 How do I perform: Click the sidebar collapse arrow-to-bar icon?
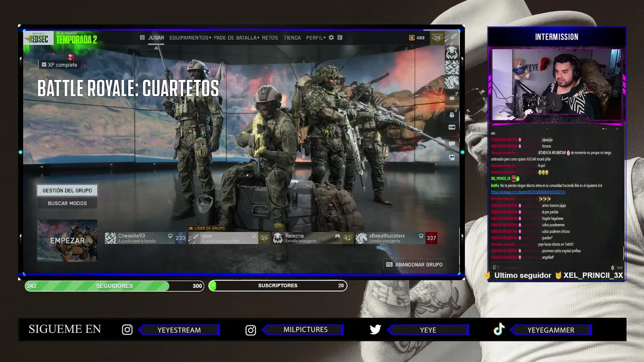[452, 128]
